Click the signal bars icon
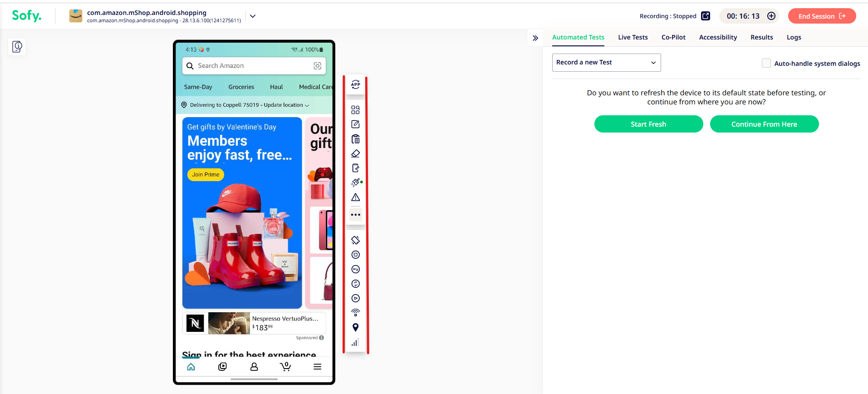This screenshot has width=868, height=394. pyautogui.click(x=355, y=342)
